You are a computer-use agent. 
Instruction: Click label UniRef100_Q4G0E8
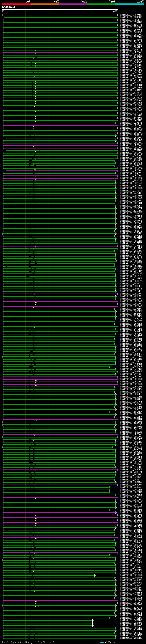(x=131, y=470)
